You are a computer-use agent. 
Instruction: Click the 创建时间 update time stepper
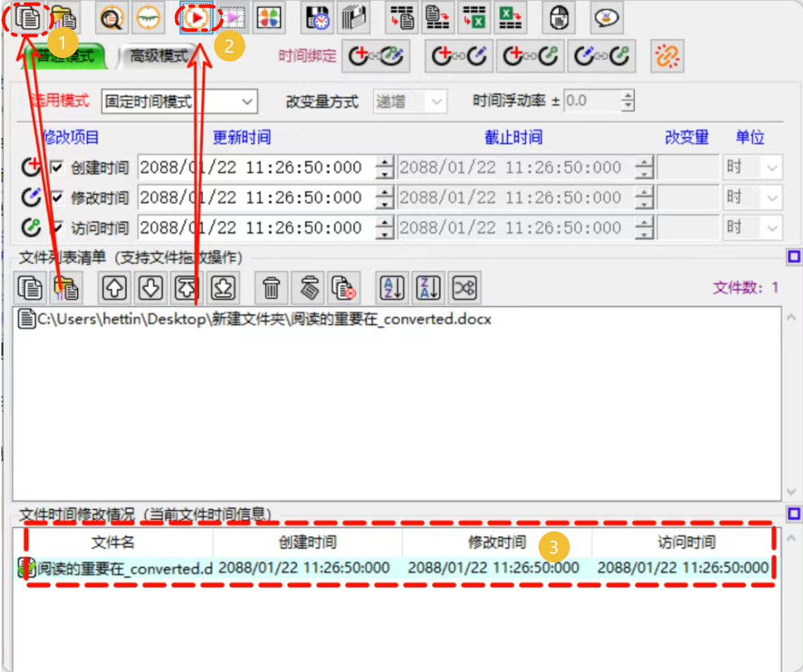coord(385,167)
